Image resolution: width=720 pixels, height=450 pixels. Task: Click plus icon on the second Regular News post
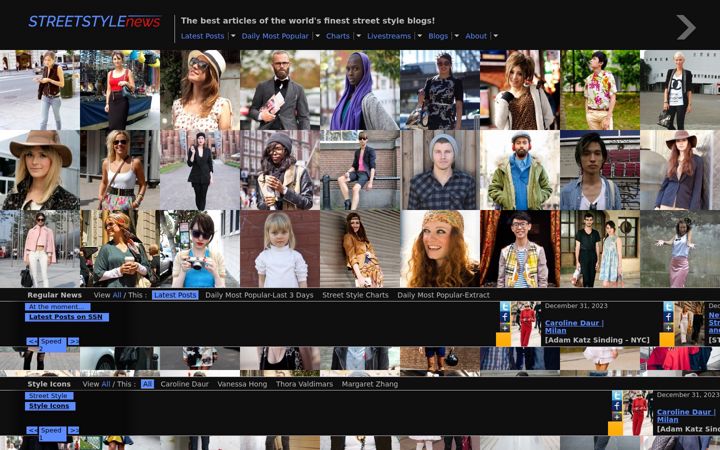pos(668,327)
